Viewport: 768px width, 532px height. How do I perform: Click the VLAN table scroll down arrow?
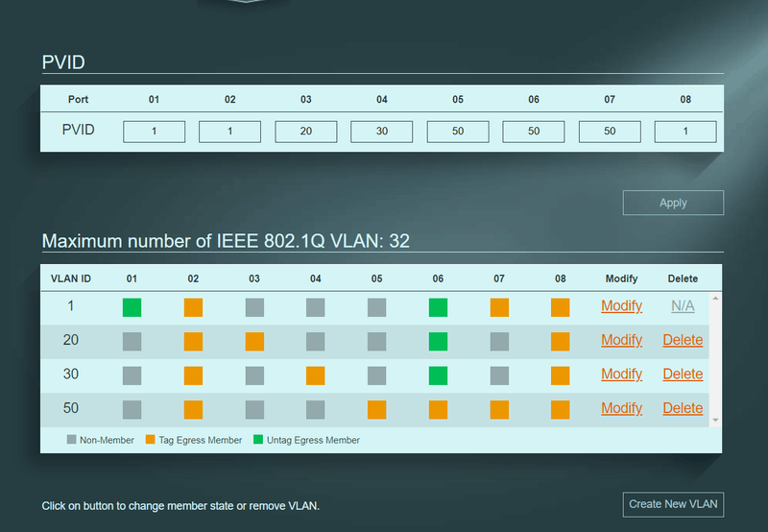point(715,421)
